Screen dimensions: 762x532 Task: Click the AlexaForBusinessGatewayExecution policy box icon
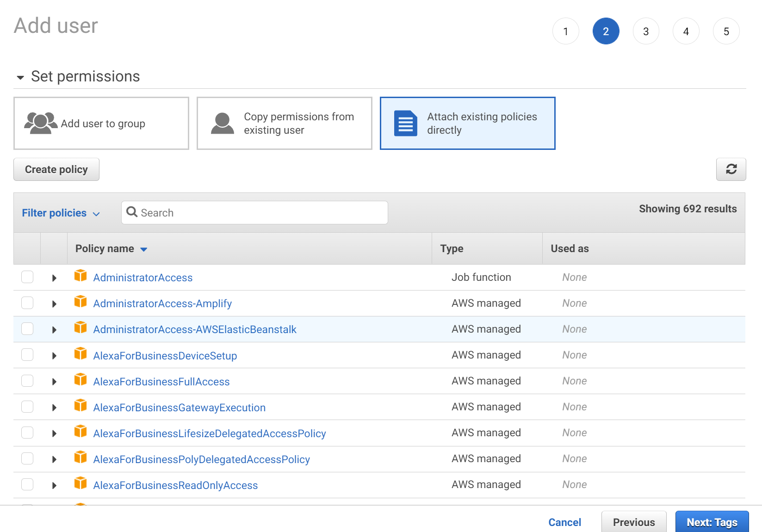[81, 405]
